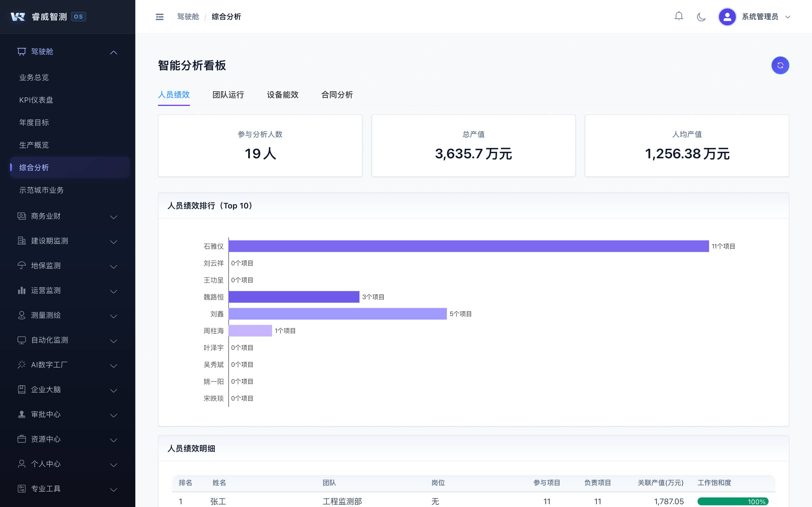Image resolution: width=812 pixels, height=507 pixels.
Task: Open the 测量测绘 sidebar icon
Action: coord(21,315)
